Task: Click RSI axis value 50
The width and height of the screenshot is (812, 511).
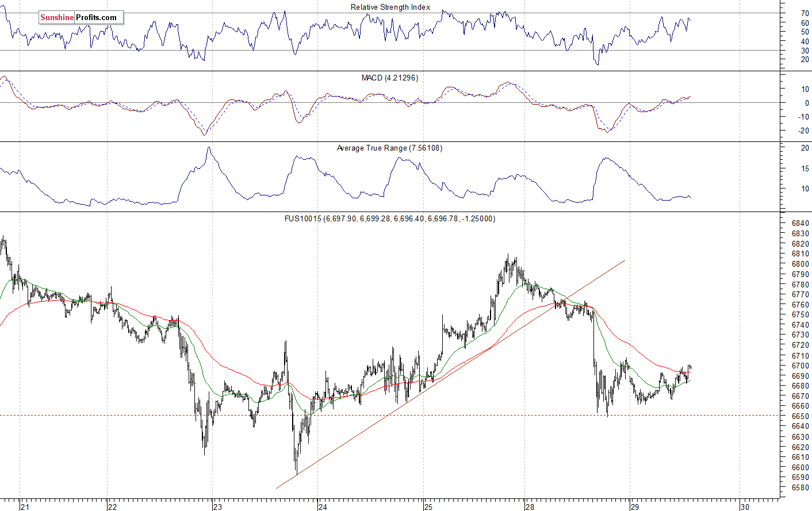Action: coord(805,32)
